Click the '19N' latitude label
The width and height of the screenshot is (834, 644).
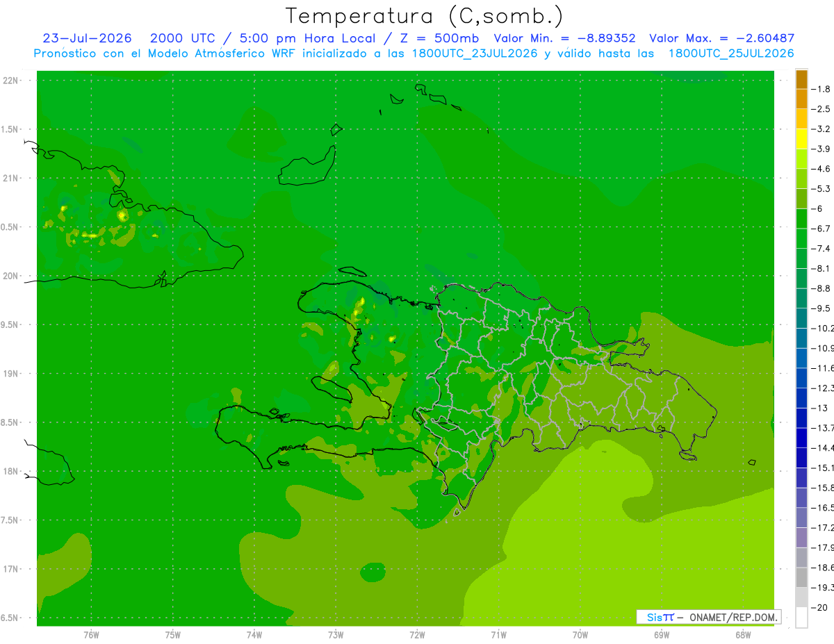coord(10,374)
